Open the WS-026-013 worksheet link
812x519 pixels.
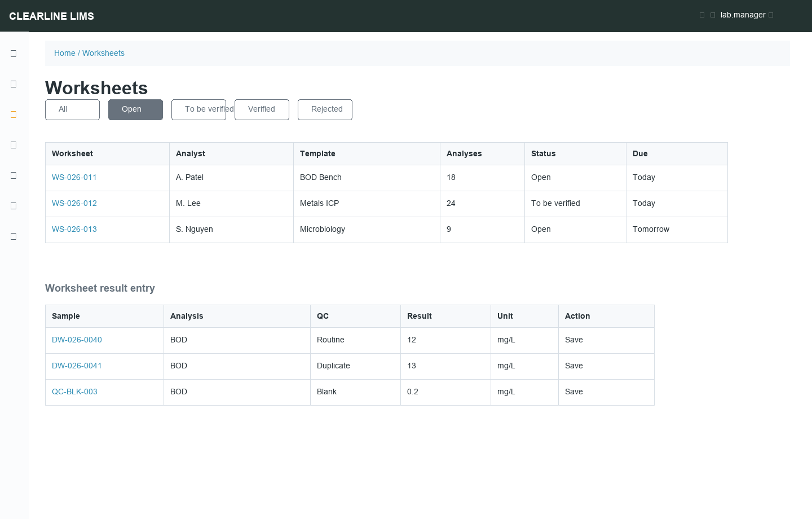(74, 229)
